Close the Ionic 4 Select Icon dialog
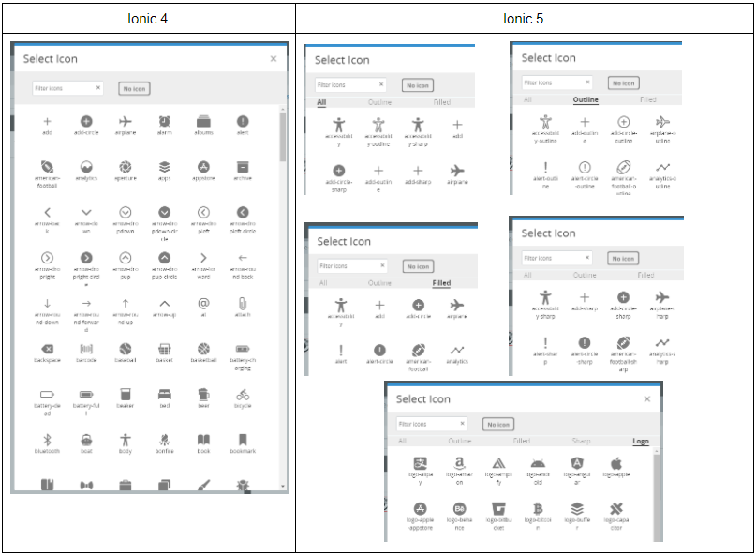Screen dimensions: 756x555 pos(274,59)
